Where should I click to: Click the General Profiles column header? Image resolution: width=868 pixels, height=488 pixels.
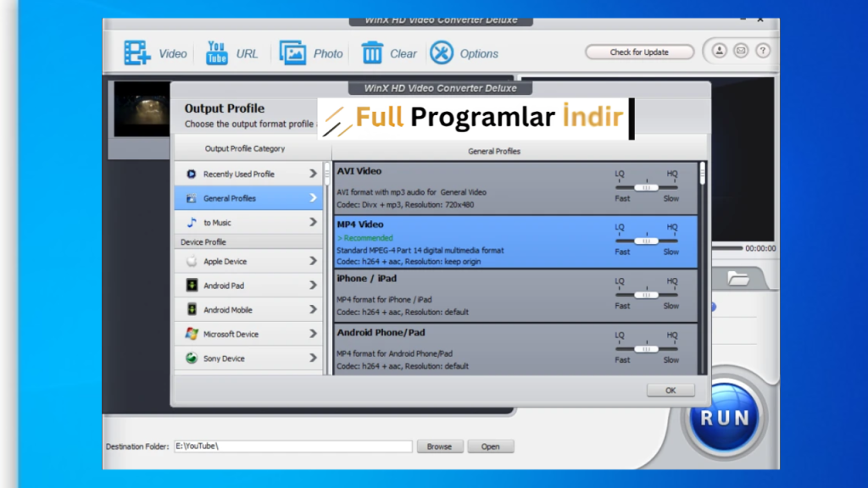click(x=494, y=151)
